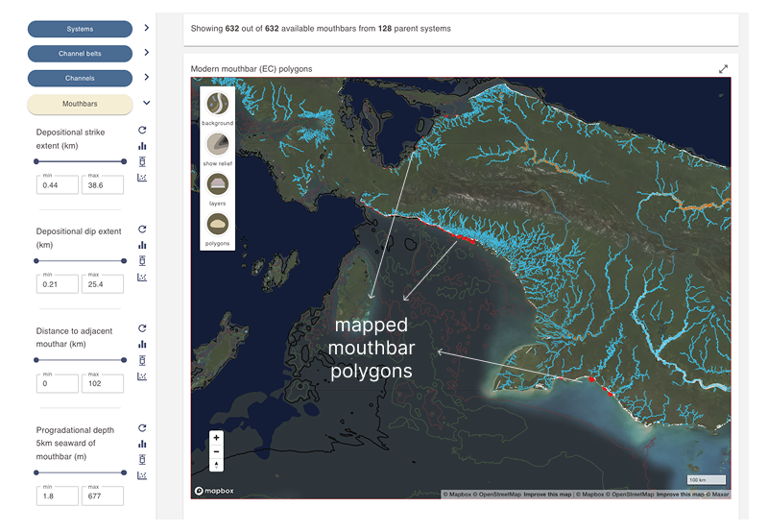Edit dip extent max field 25.4
The height and width of the screenshot is (532, 768).
[x=103, y=284]
